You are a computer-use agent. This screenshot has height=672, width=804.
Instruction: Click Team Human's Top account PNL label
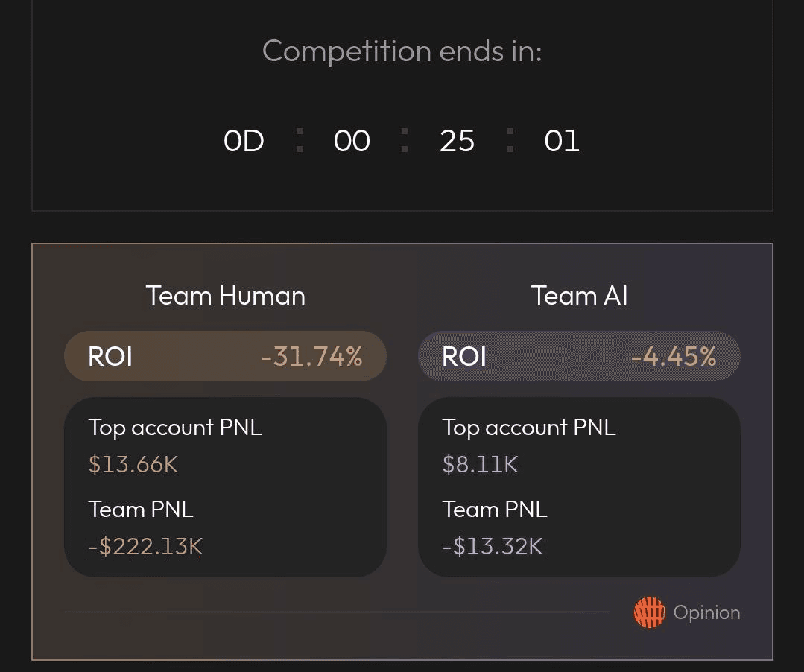point(175,428)
